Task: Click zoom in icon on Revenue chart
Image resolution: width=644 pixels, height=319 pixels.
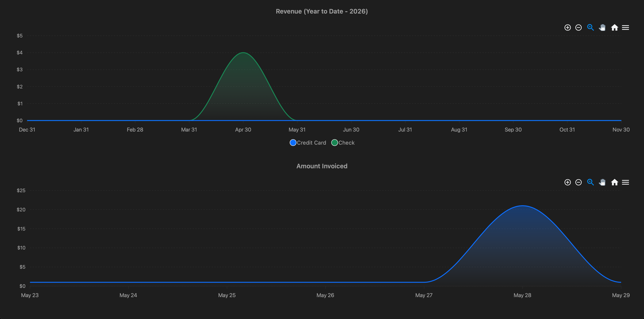Action: click(x=567, y=28)
